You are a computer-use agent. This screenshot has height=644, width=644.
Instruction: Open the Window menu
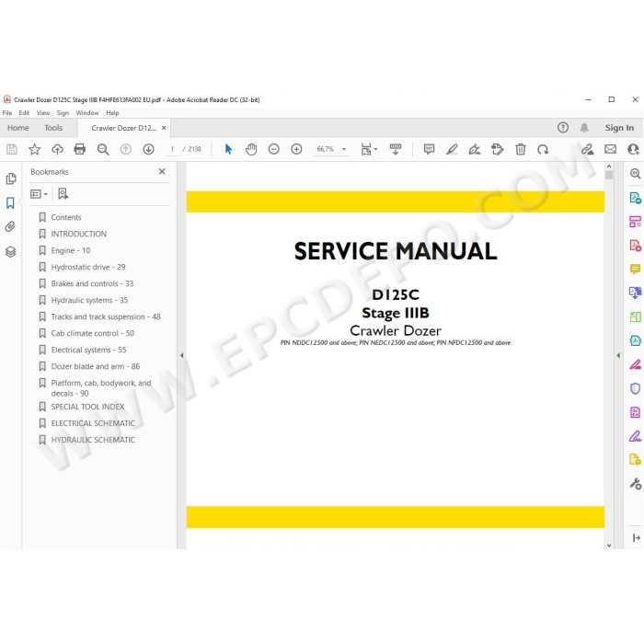(x=87, y=113)
